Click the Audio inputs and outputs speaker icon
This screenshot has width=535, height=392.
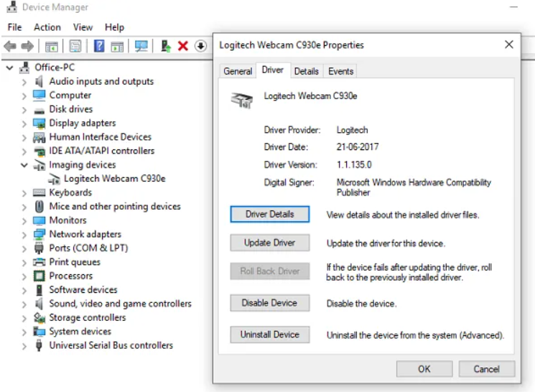click(x=39, y=81)
